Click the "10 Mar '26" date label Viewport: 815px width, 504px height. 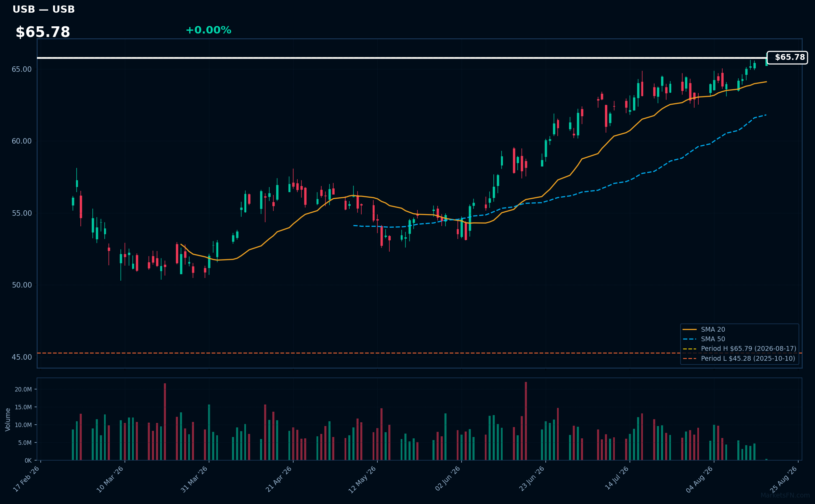click(x=110, y=479)
